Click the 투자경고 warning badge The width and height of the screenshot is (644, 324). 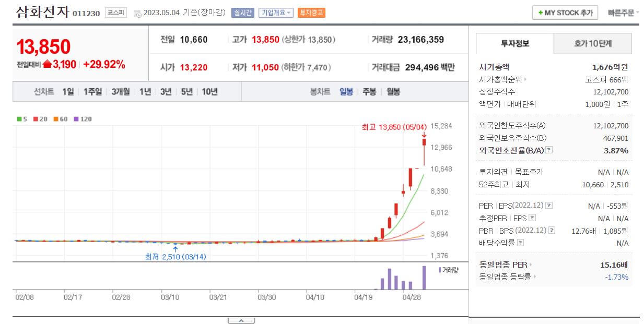point(311,13)
